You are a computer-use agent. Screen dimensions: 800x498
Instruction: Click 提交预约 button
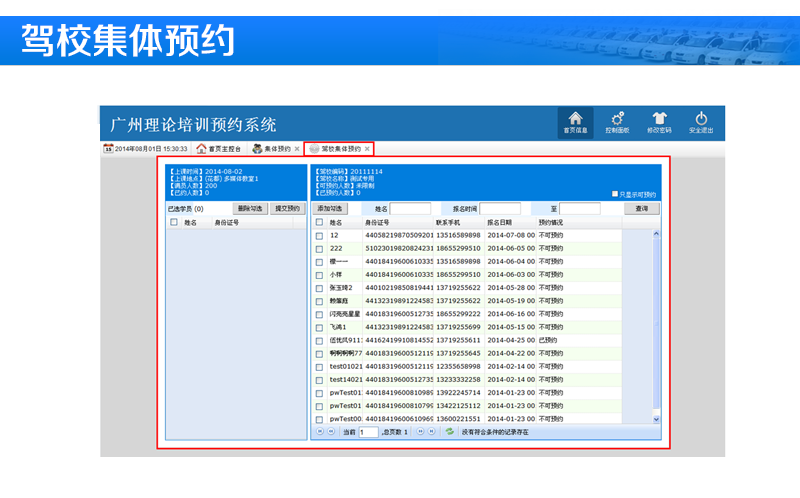click(x=288, y=208)
